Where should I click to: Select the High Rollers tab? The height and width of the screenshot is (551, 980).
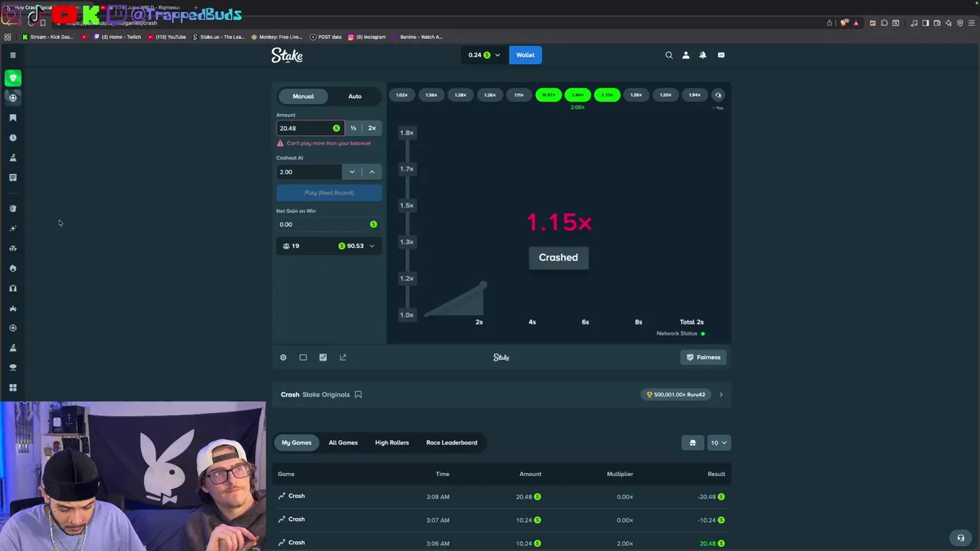[x=392, y=442]
